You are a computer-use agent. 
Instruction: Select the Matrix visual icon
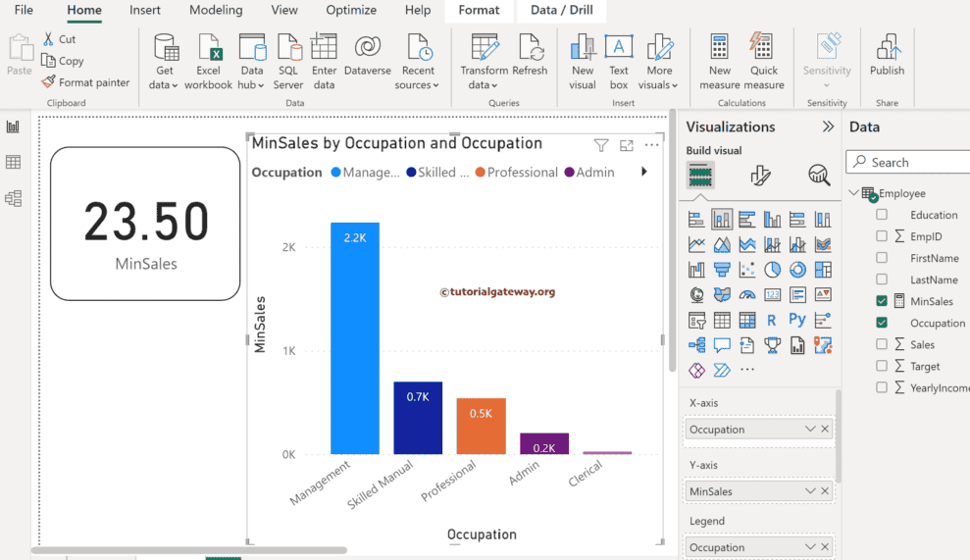pyautogui.click(x=747, y=320)
